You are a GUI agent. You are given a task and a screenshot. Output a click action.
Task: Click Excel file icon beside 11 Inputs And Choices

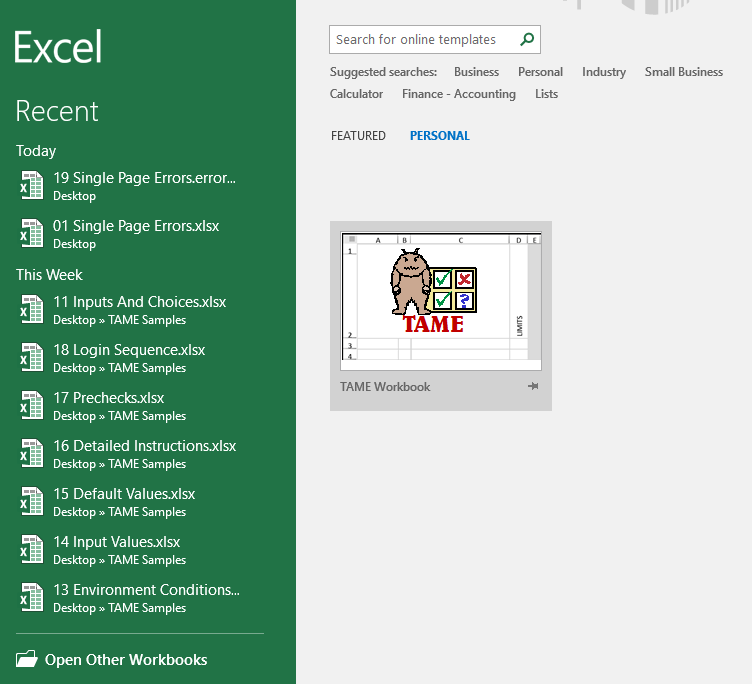(x=32, y=309)
